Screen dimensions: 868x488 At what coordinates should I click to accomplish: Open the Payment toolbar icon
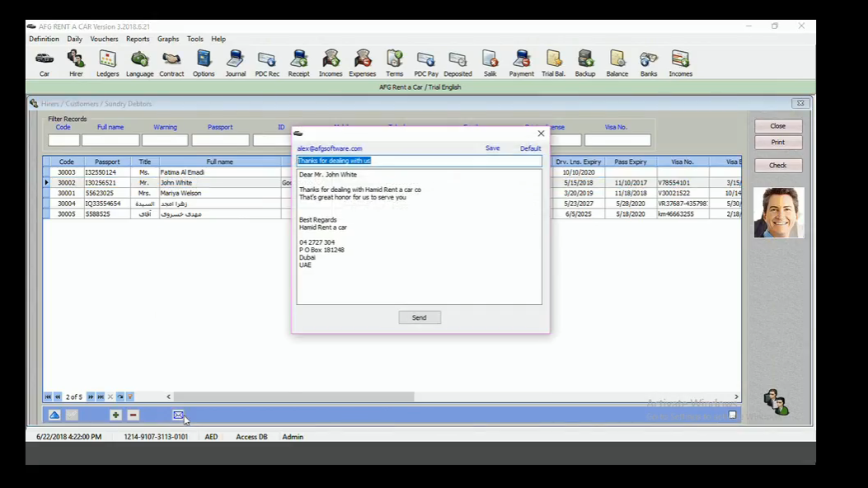(x=522, y=63)
